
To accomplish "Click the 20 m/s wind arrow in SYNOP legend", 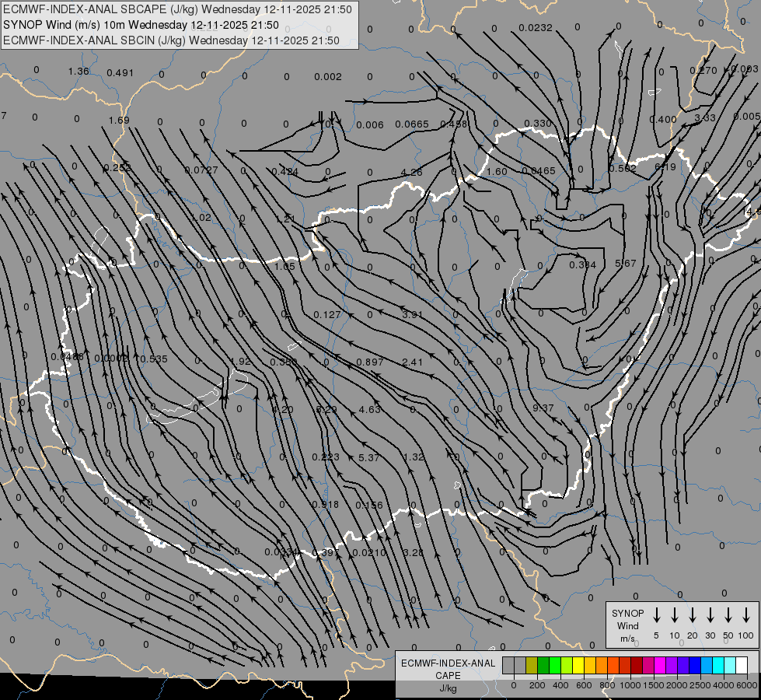I will pos(692,615).
